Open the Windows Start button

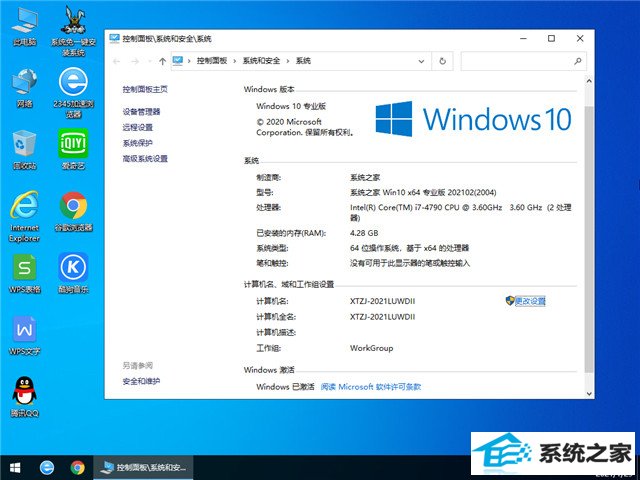coord(15,467)
